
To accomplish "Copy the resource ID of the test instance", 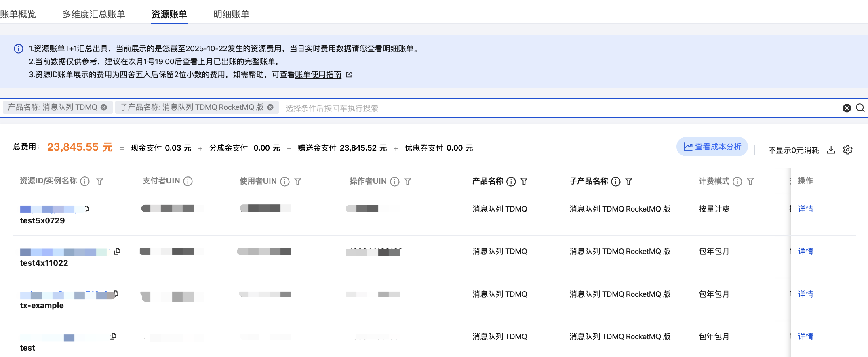I will pos(114,336).
